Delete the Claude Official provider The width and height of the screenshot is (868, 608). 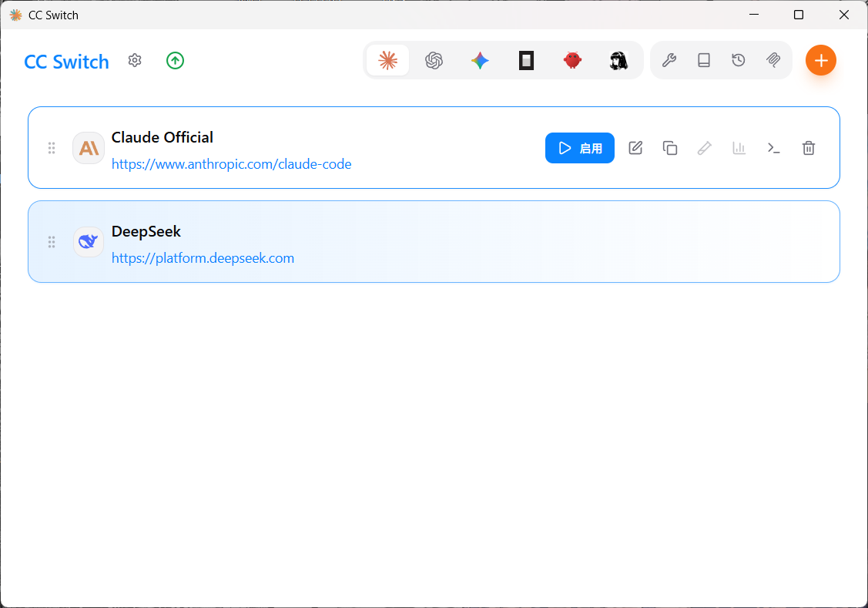coord(808,148)
